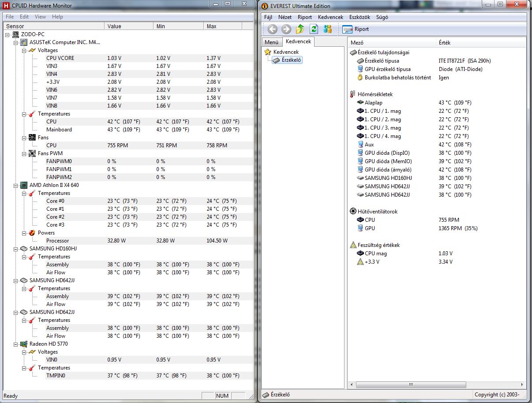The width and height of the screenshot is (532, 403).
Task: Click the Forward arrow in EVEREST toolbar
Action: coord(286,29)
